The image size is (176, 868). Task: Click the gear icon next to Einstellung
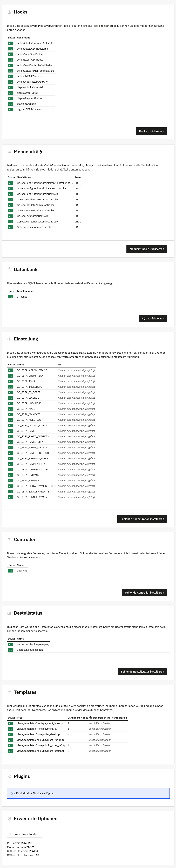tap(9, 339)
